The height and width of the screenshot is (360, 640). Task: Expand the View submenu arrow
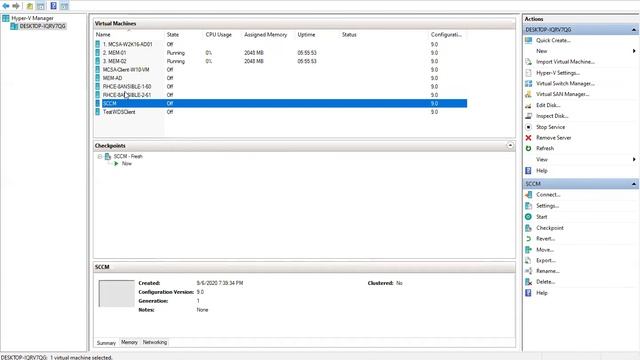tap(634, 159)
